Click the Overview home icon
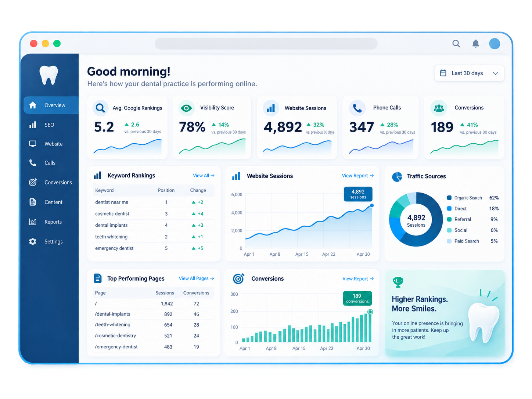Viewport: 532px width, 399px height. click(x=33, y=105)
